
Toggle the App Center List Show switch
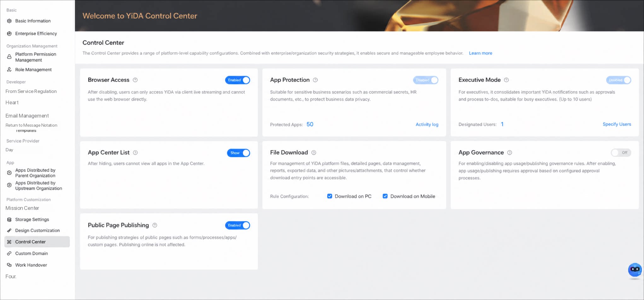239,153
